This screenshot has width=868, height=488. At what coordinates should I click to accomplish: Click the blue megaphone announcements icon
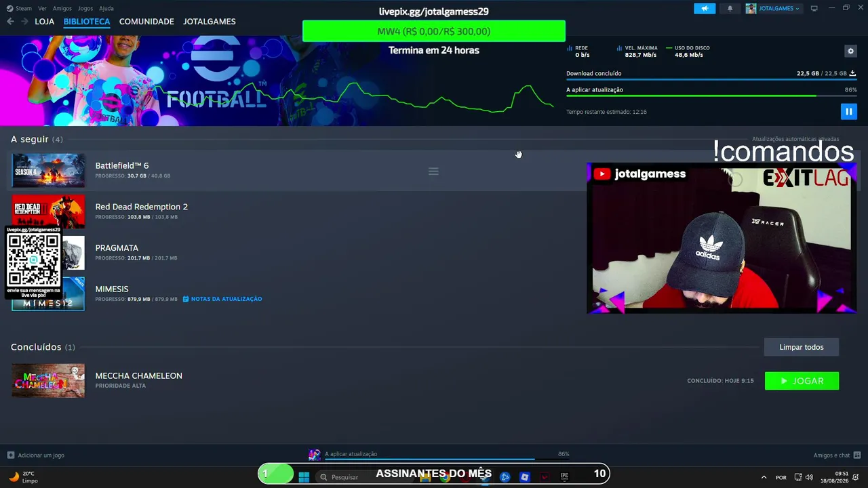[705, 8]
